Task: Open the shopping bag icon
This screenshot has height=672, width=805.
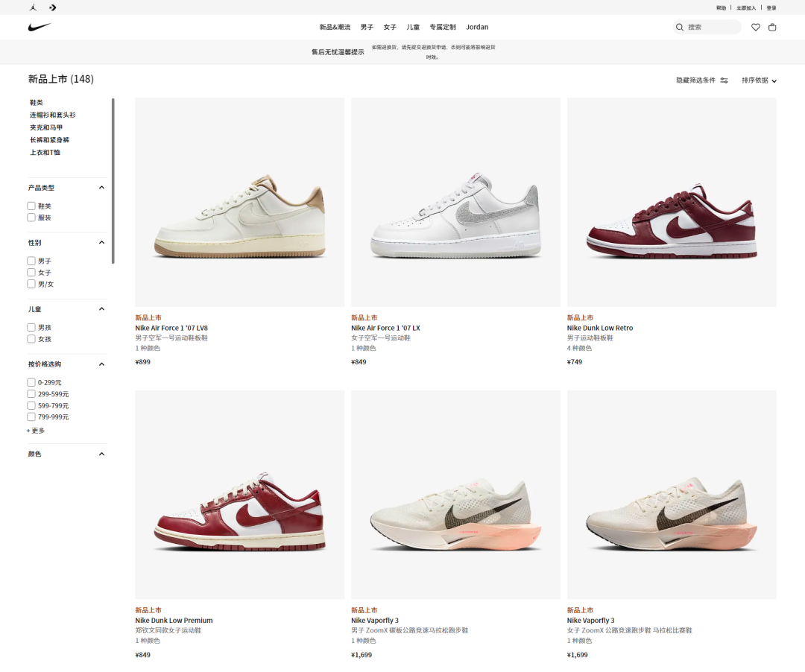Action: pyautogui.click(x=772, y=28)
